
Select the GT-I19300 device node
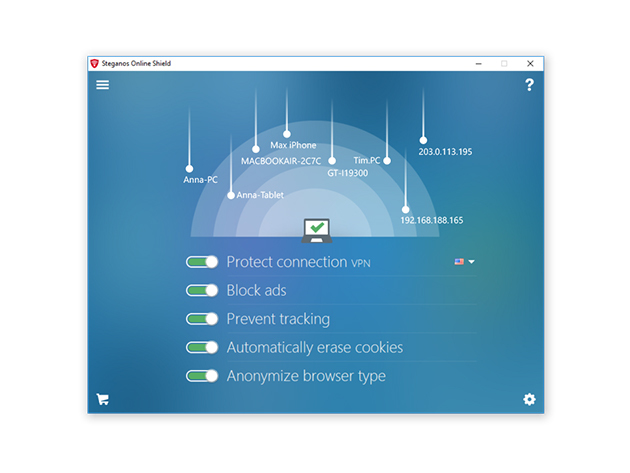click(x=332, y=161)
